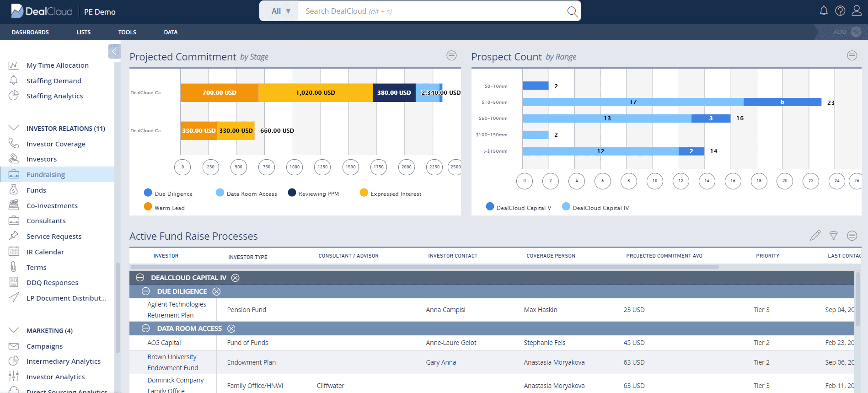This screenshot has width=868, height=393.
Task: Open IR Calendar in the sidebar
Action: click(45, 252)
